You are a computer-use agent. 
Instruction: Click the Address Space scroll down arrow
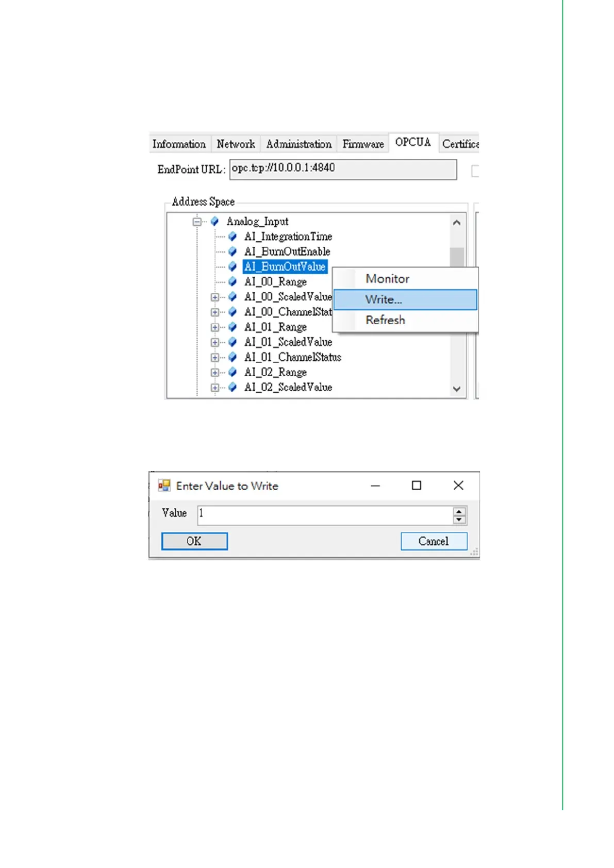coord(457,389)
